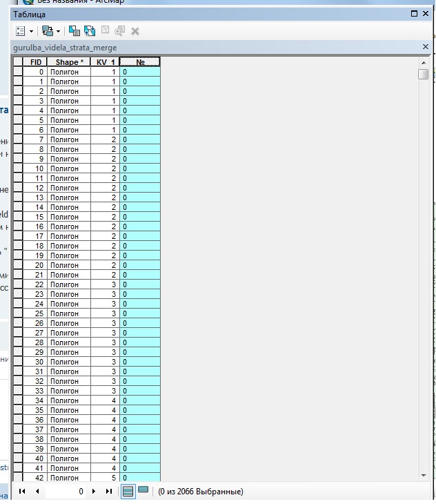Click the FID cell showing 18

(35, 246)
